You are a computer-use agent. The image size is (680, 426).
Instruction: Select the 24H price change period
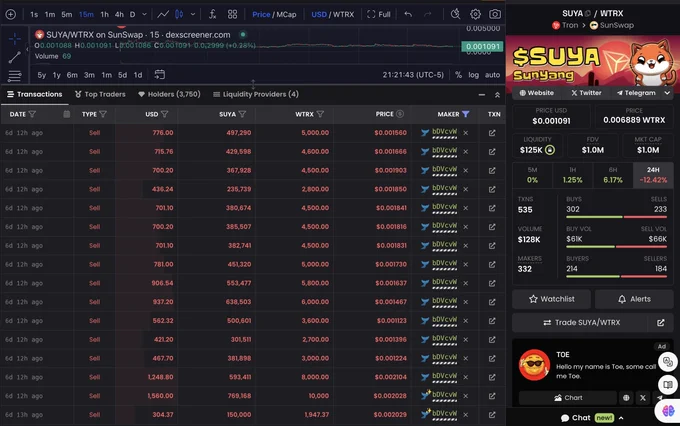click(653, 175)
